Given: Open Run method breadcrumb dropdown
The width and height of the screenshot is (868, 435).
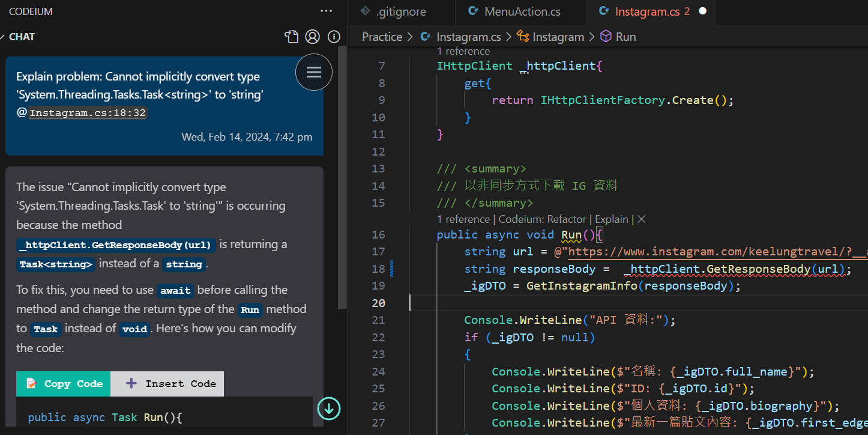Looking at the screenshot, I should coord(626,37).
